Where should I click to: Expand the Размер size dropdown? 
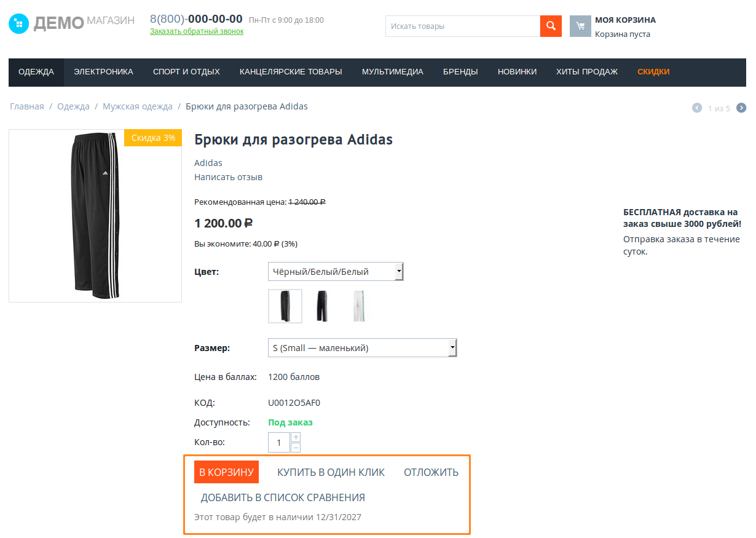click(362, 348)
